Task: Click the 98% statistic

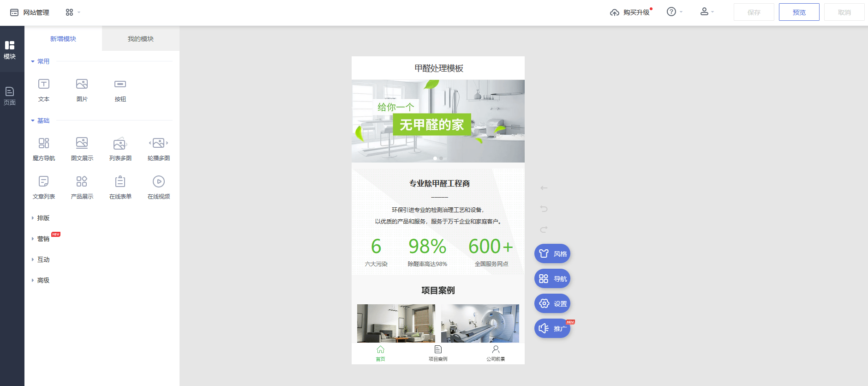Action: [x=427, y=246]
